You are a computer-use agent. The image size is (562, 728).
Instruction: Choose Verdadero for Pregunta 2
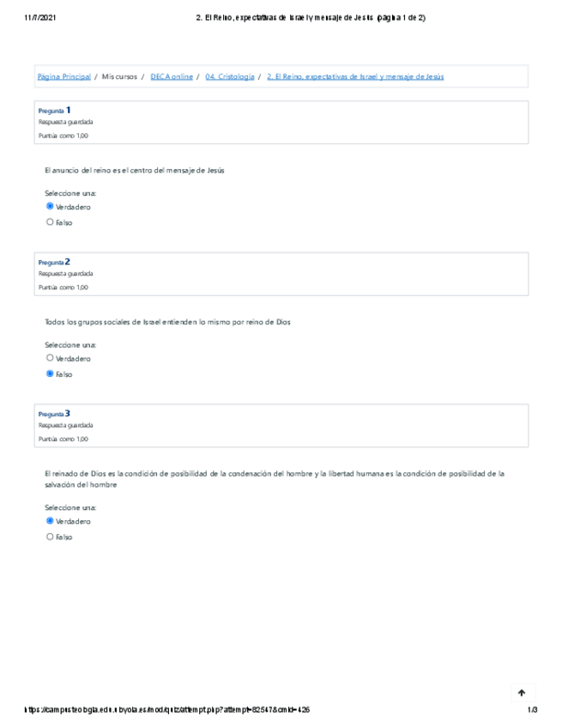click(50, 358)
